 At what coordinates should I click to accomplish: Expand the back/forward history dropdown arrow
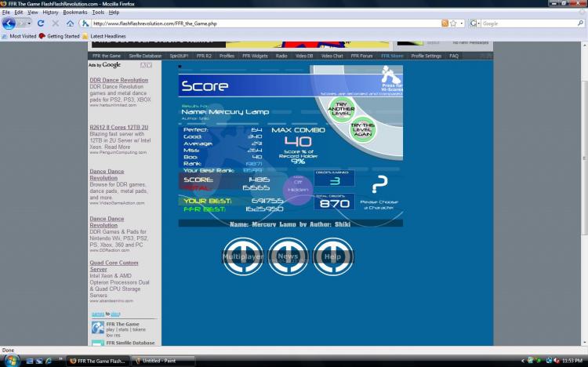(x=29, y=24)
